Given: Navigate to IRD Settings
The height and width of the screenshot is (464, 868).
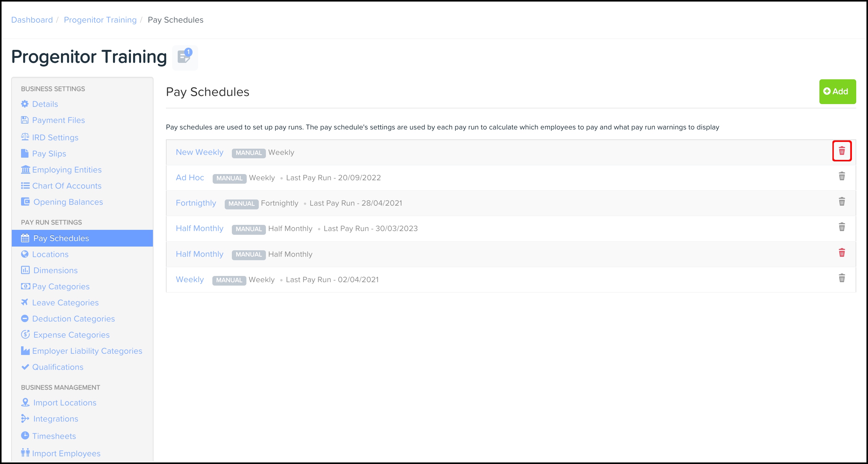Looking at the screenshot, I should pyautogui.click(x=55, y=138).
